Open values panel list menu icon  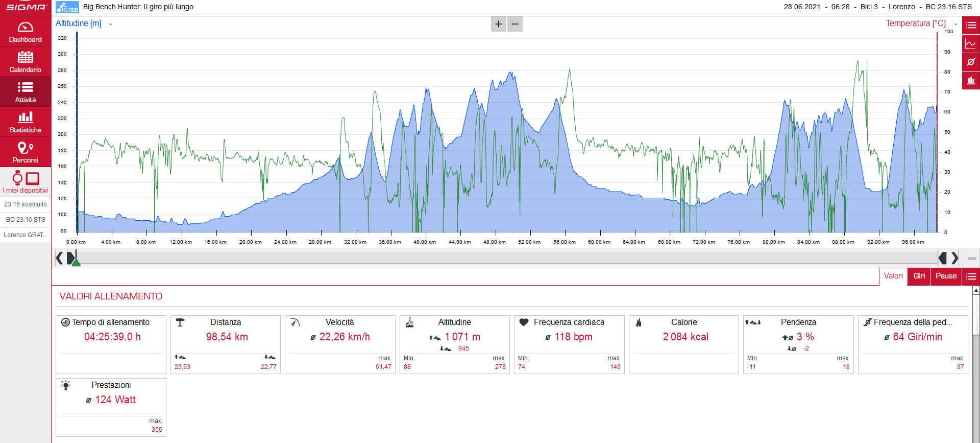971,276
